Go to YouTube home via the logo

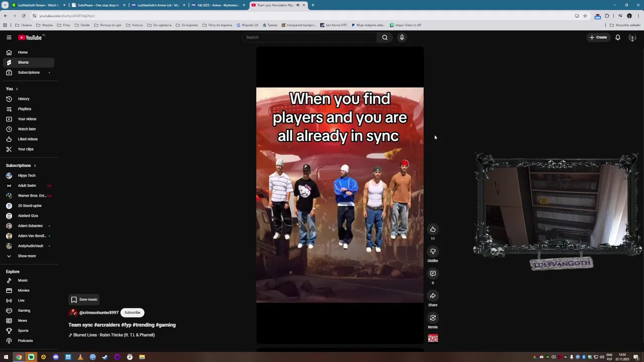point(30,37)
